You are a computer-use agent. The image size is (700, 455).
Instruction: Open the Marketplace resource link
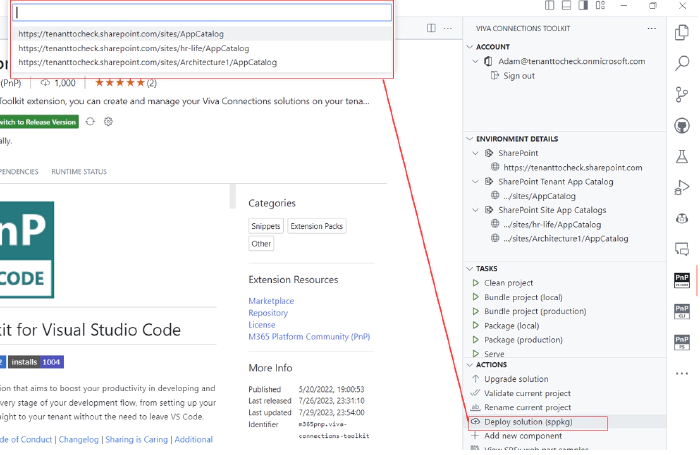(271, 301)
